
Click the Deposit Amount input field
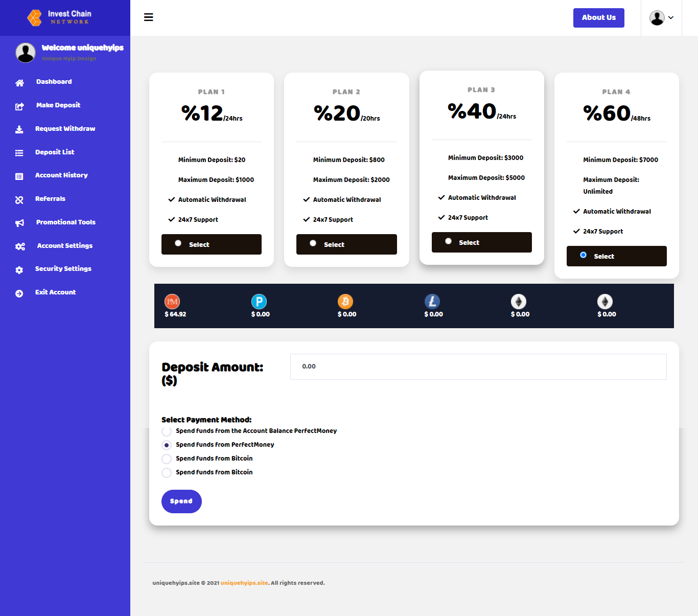[x=478, y=367]
